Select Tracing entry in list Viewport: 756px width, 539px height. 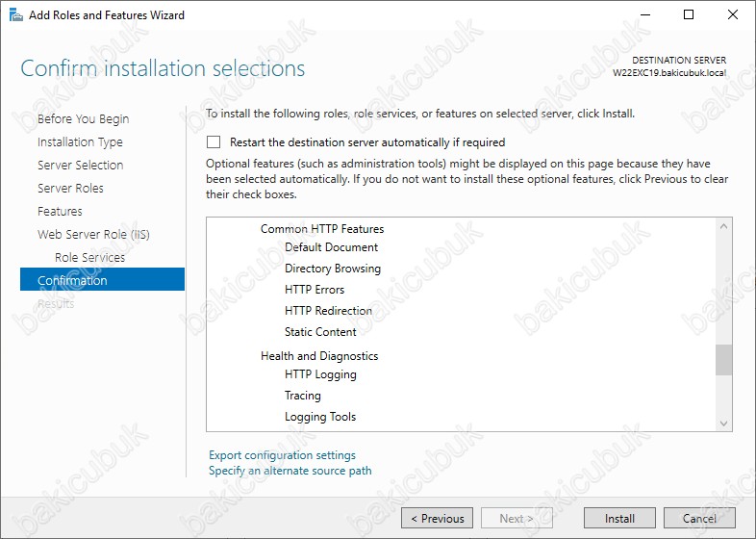(302, 396)
